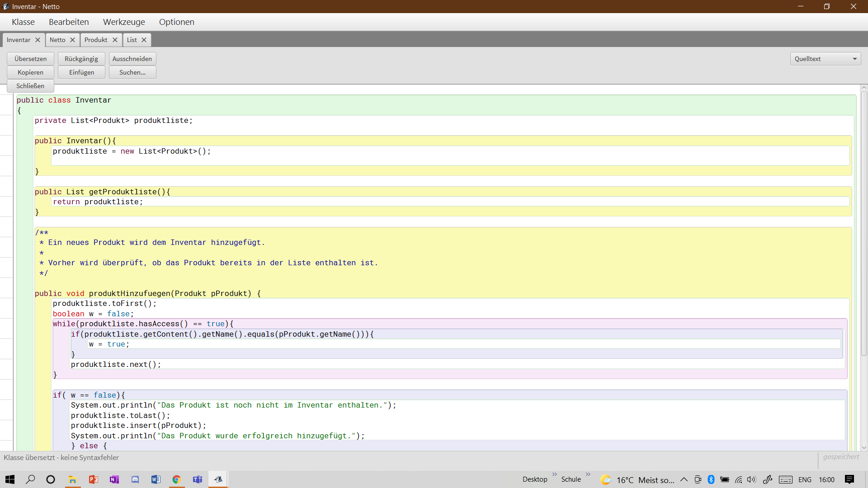
Task: Open the Werkzeuge menu
Action: pos(124,22)
